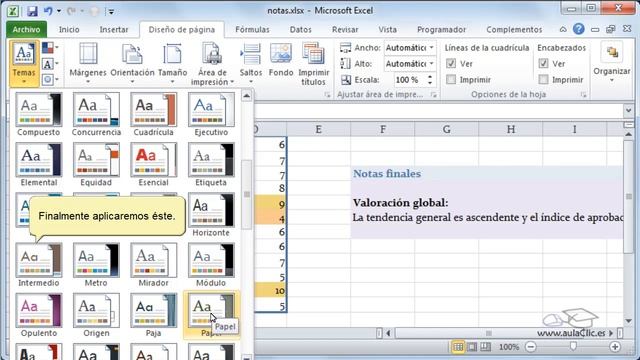Choose the Equidad theme

(96, 164)
